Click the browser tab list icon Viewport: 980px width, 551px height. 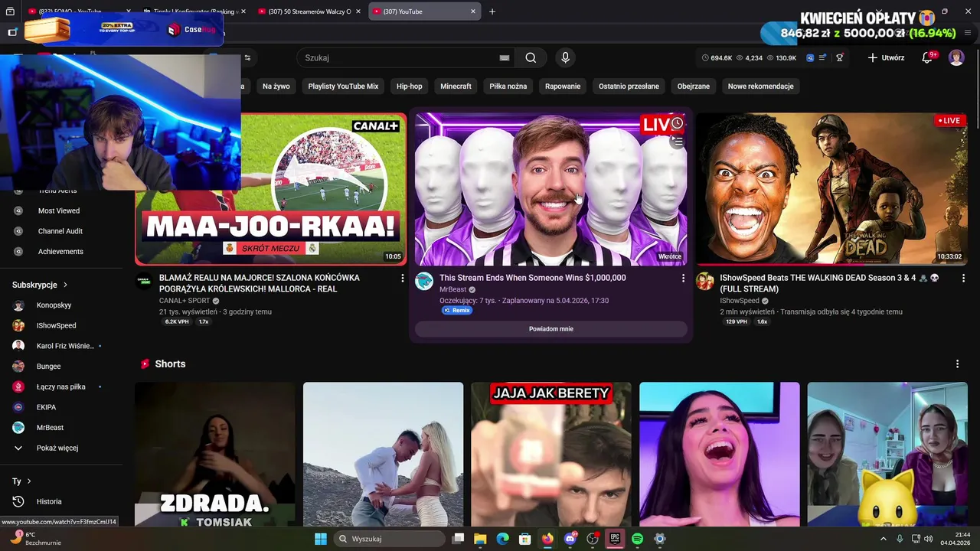tap(10, 11)
